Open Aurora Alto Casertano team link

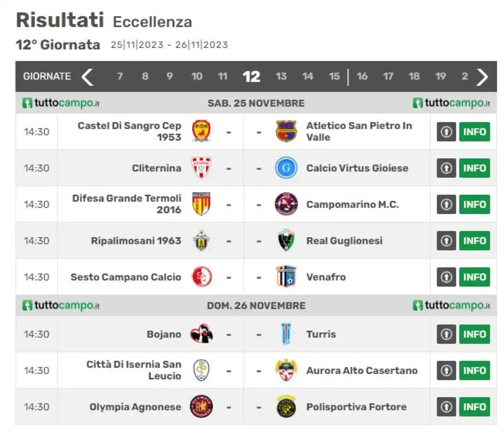pyautogui.click(x=362, y=371)
